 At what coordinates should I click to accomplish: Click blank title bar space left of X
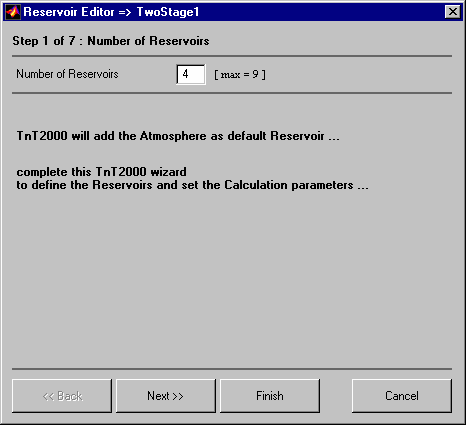[x=320, y=12]
